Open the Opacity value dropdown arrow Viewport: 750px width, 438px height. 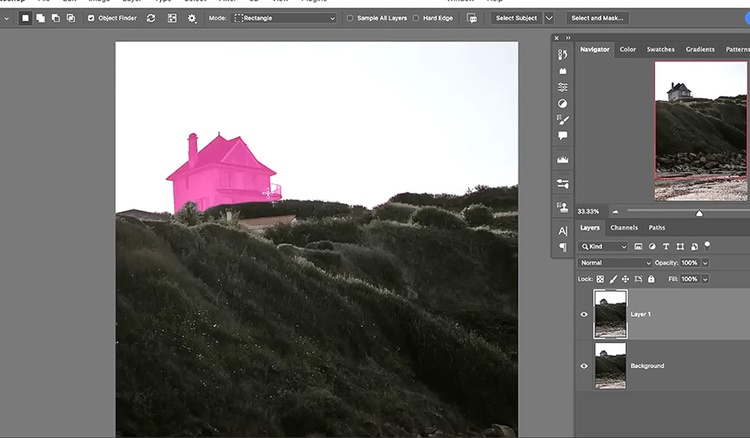coord(705,262)
